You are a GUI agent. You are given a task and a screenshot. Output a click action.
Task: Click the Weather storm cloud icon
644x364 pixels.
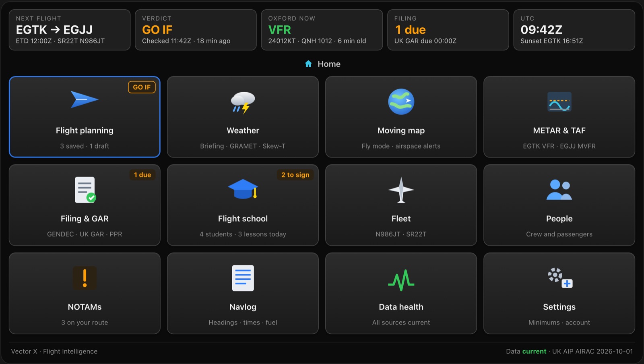243,103
